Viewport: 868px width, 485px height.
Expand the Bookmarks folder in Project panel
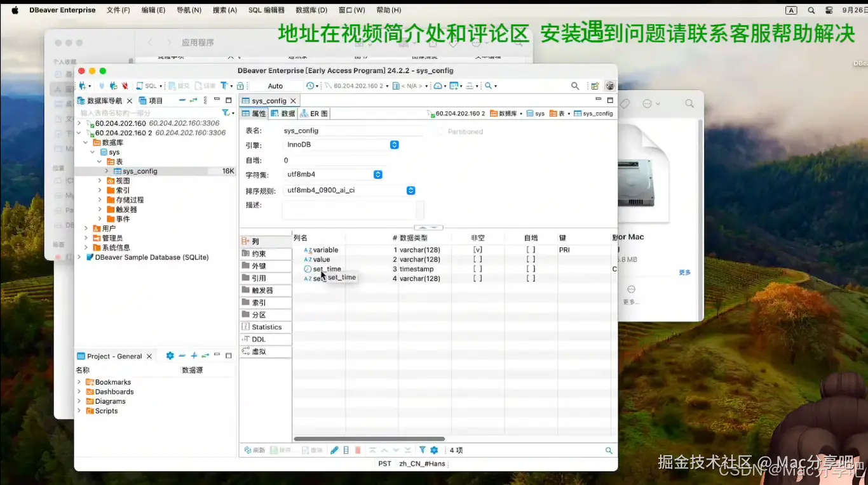point(79,382)
